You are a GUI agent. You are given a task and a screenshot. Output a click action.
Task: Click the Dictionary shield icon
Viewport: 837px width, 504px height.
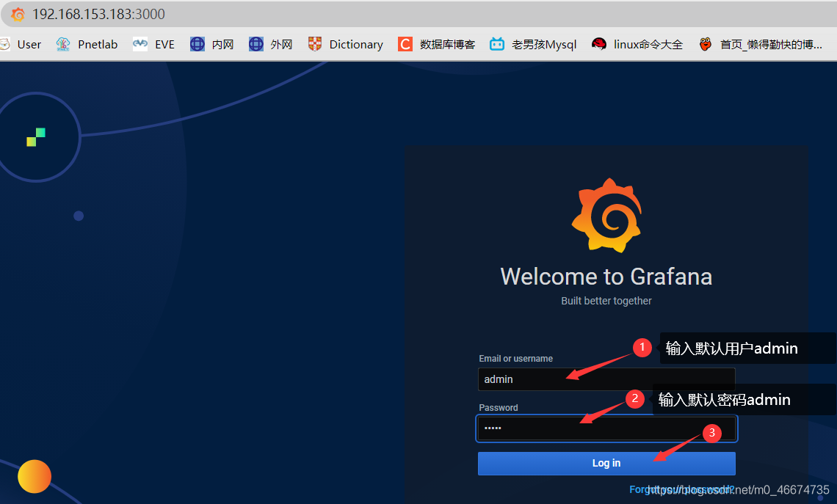tap(315, 44)
